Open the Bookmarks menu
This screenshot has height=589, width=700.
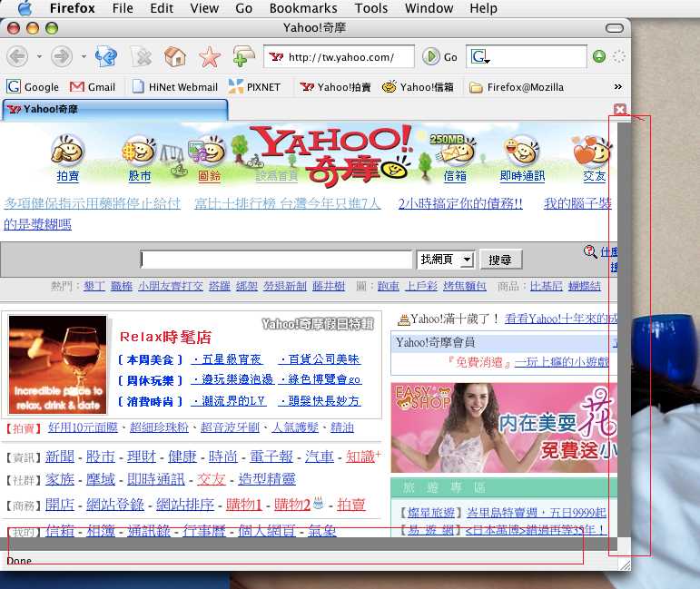click(302, 8)
